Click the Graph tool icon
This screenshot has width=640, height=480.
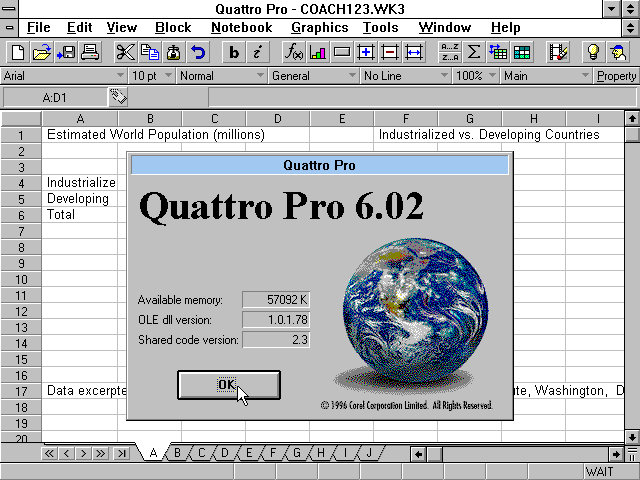(x=318, y=53)
